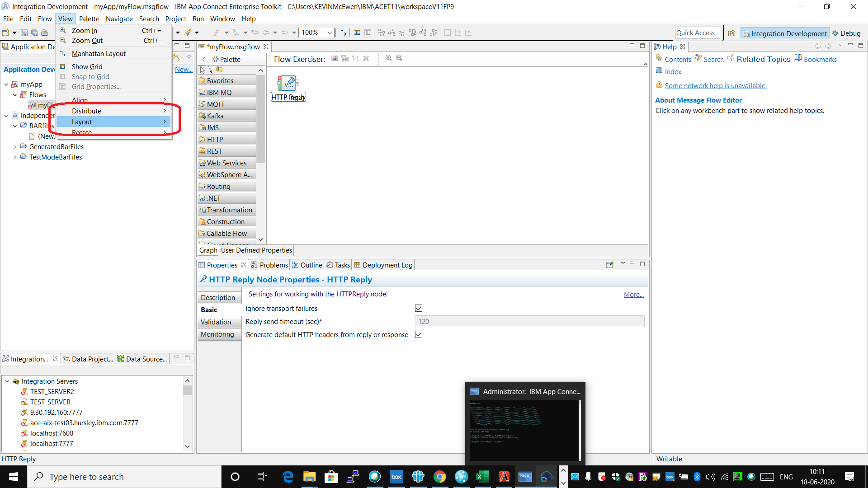Uncheck Generate default HTTP headers checkbox
The width and height of the screenshot is (868, 488).
(419, 334)
